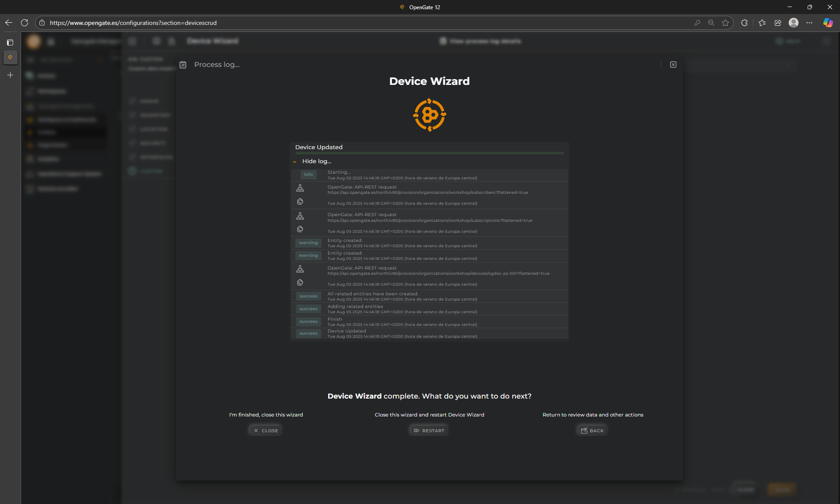Click the download icon for subscribers request
The height and width of the screenshot is (504, 840).
tap(300, 188)
